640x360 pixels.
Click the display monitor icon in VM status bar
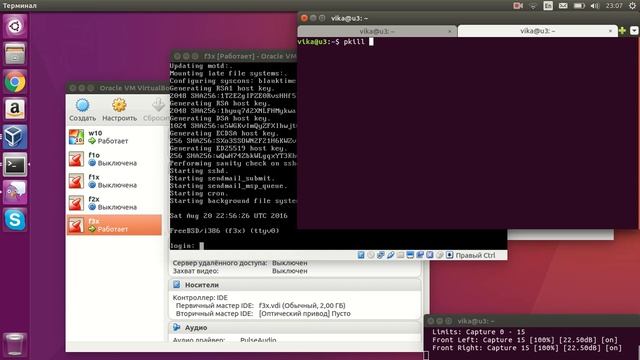pyautogui.click(x=410, y=255)
